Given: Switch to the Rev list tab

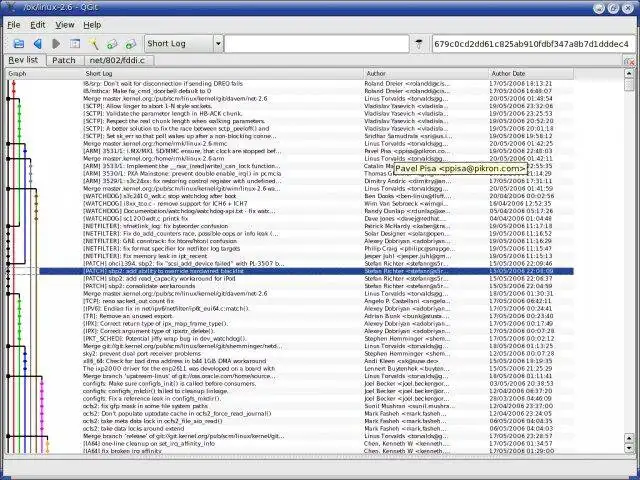Looking at the screenshot, I should [23, 60].
